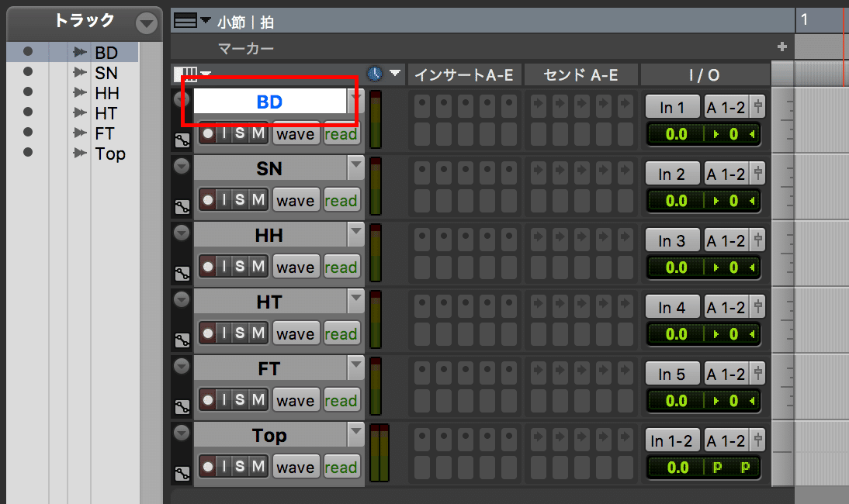Open the Track list popup menu
This screenshot has width=849, height=504.
[x=146, y=23]
